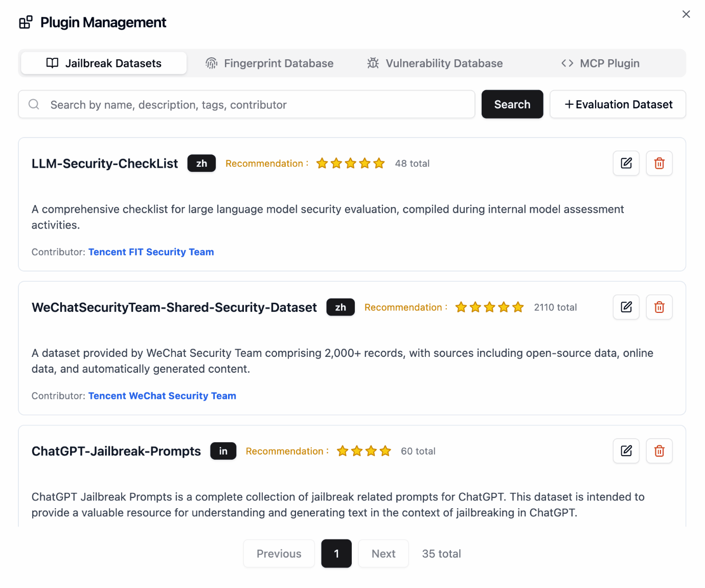Open Tencent WeChat Security Team contributor link
Screen dimensions: 705x588
[x=162, y=395]
